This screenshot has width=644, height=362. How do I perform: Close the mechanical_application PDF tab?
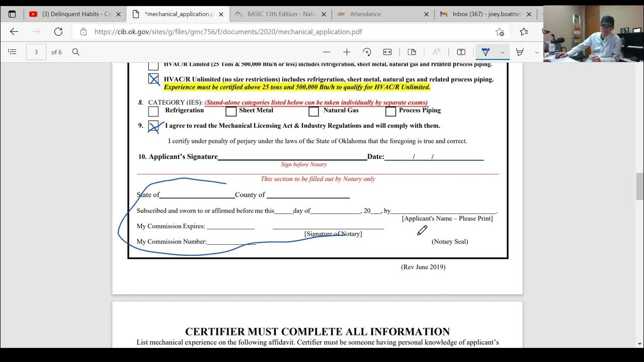pyautogui.click(x=221, y=14)
